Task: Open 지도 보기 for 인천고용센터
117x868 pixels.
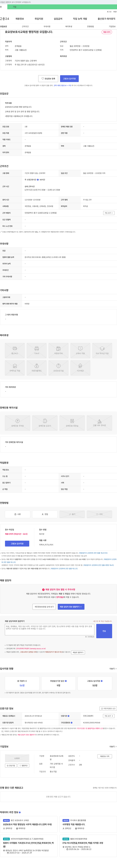Action: point(109,716)
